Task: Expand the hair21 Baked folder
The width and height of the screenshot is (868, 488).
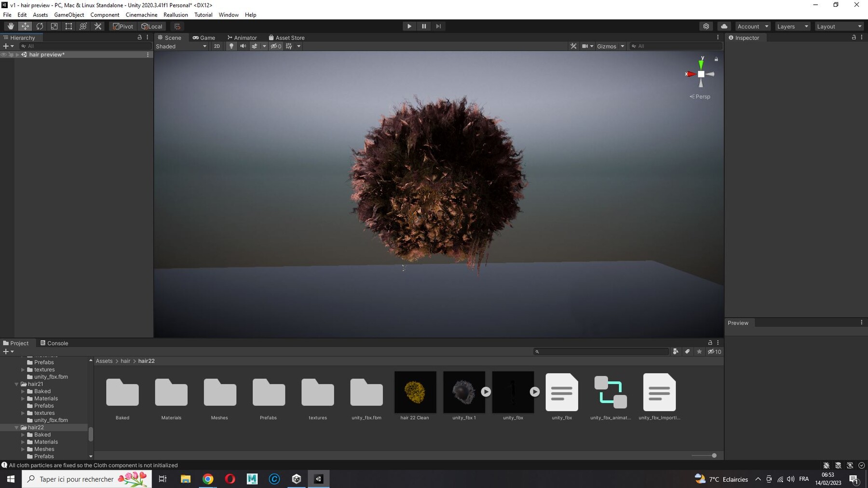Action: [x=23, y=391]
